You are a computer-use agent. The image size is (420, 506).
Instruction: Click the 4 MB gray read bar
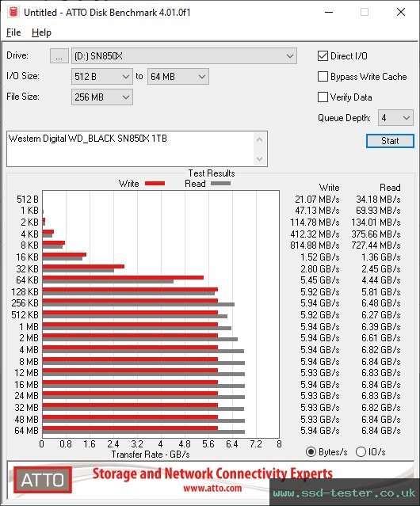point(143,351)
